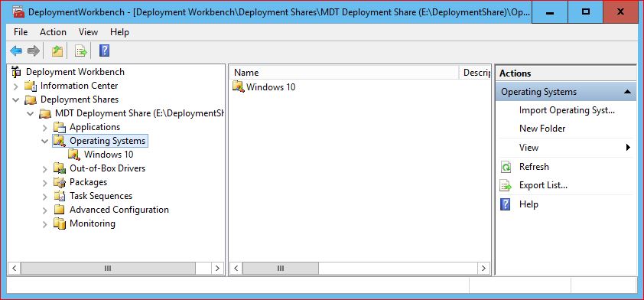Click the Export List icon in Actions pane

click(506, 185)
